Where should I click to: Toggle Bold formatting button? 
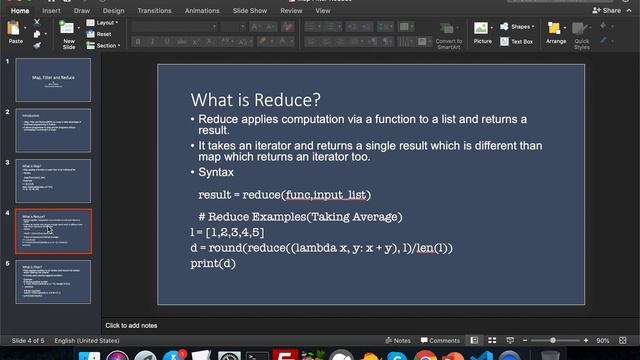point(138,42)
